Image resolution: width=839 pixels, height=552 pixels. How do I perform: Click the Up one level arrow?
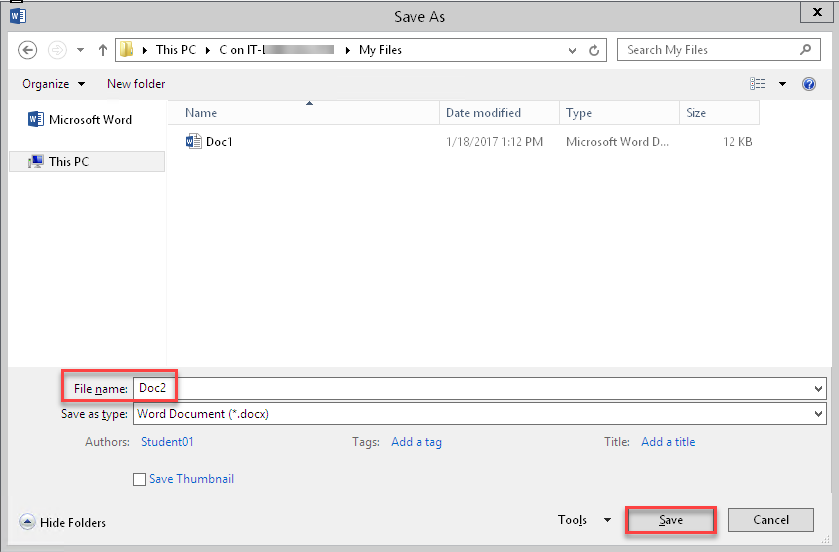102,50
